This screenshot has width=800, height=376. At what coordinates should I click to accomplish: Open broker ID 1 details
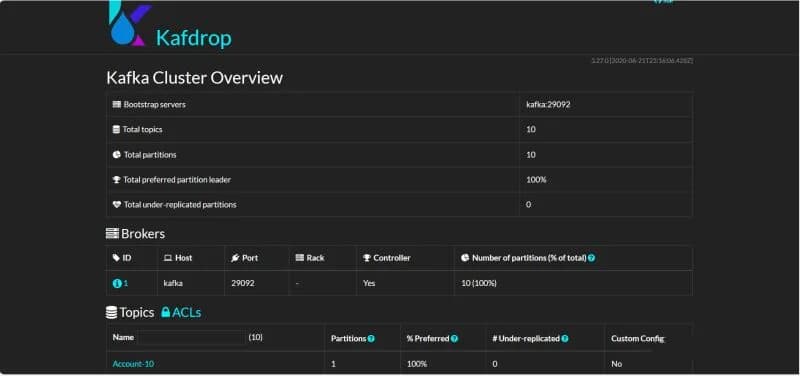coord(126,284)
